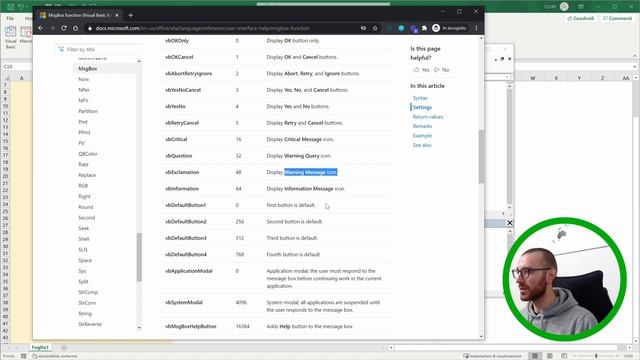
Task: Select column AA header in Excel
Action: pos(626,78)
